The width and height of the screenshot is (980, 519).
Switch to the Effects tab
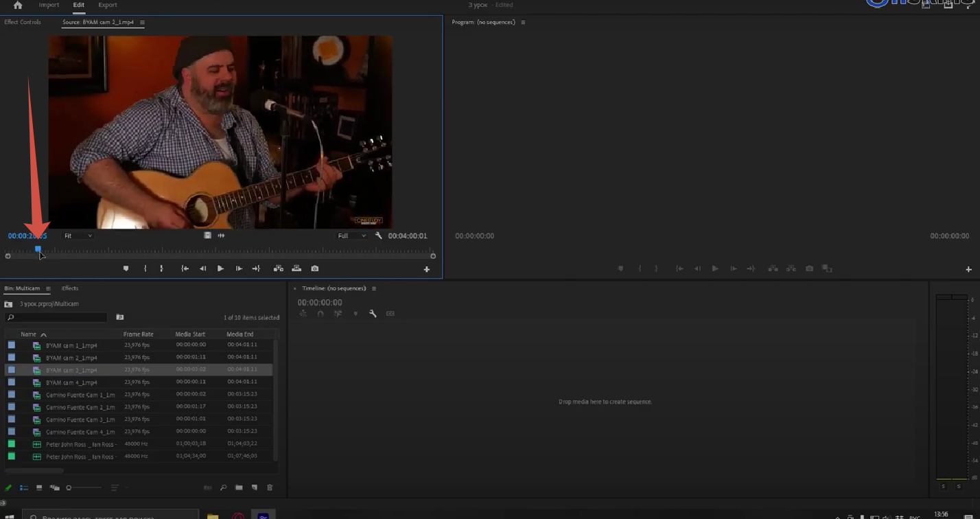coord(70,288)
